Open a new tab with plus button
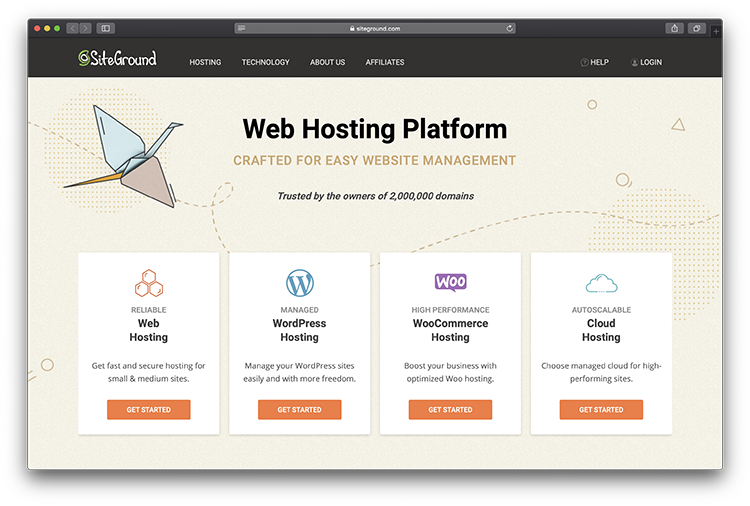Viewport: 750px width, 506px height. click(716, 32)
